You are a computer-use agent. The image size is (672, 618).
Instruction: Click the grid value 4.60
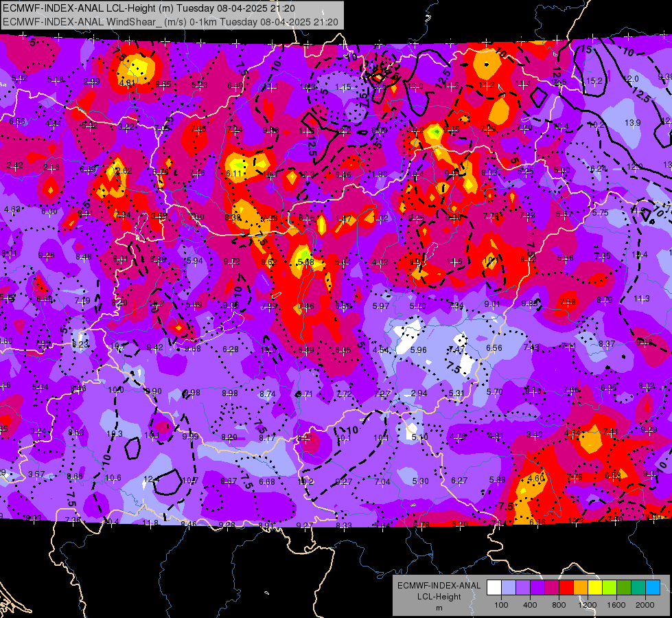[535, 478]
